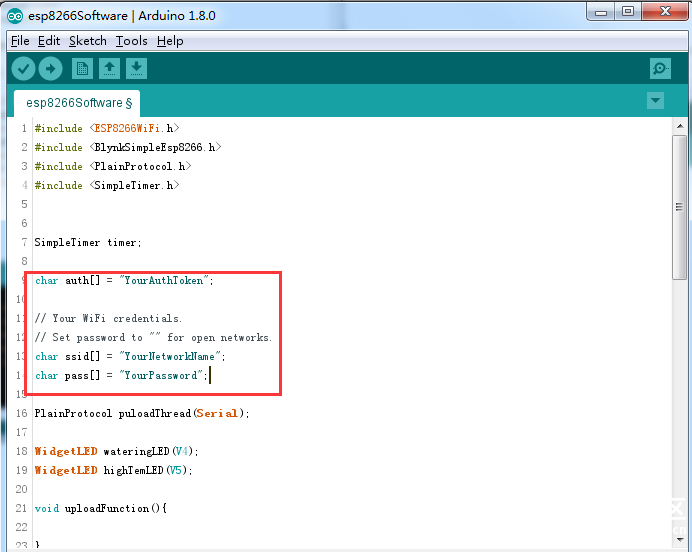Open the Help menu
This screenshot has width=692, height=552.
pyautogui.click(x=170, y=41)
